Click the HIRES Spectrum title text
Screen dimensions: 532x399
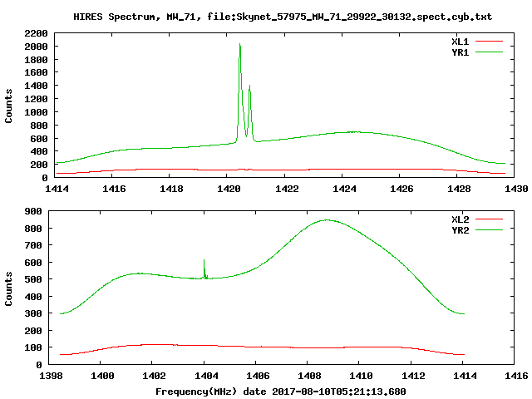click(283, 17)
